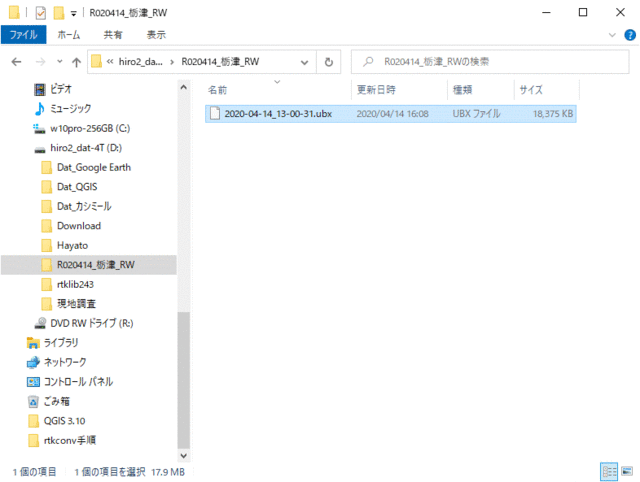This screenshot has height=482, width=640.
Task: Open the Download folder in tree
Action: tap(79, 226)
